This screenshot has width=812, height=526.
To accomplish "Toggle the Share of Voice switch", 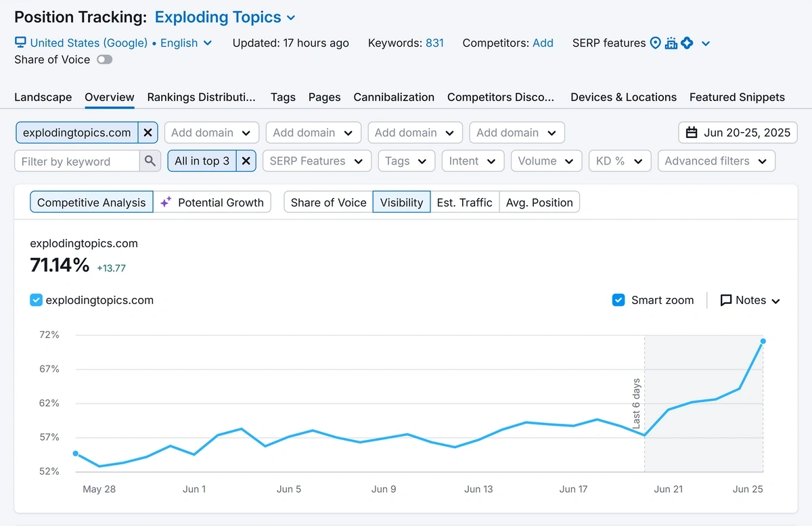I will tap(105, 60).
